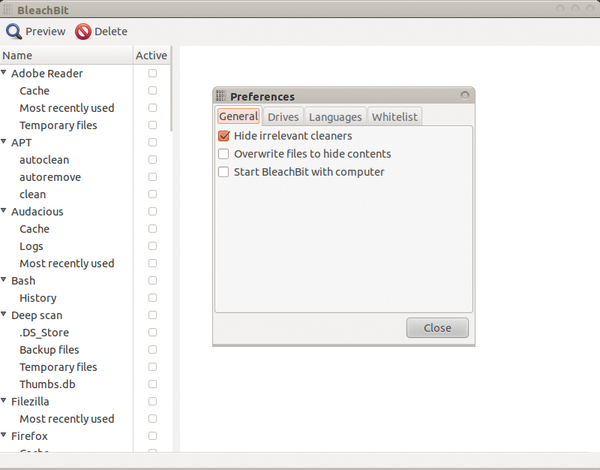Click the Delete toolbar label

tap(111, 31)
